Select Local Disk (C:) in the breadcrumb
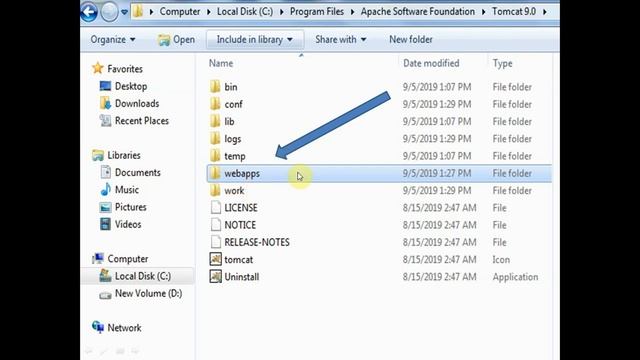Screen dimensions: 640x360 click(x=245, y=11)
